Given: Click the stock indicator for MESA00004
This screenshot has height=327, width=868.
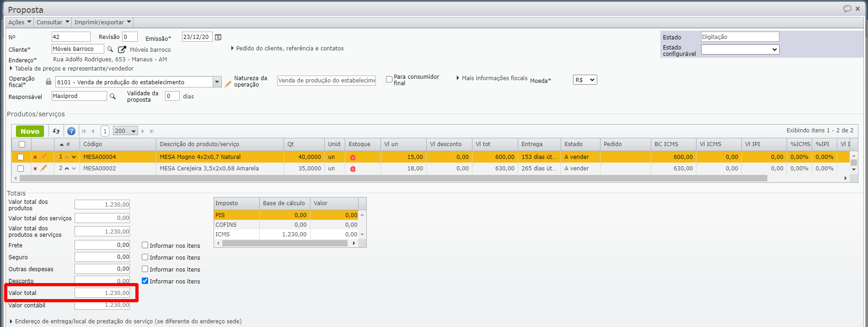Looking at the screenshot, I should click(x=353, y=158).
